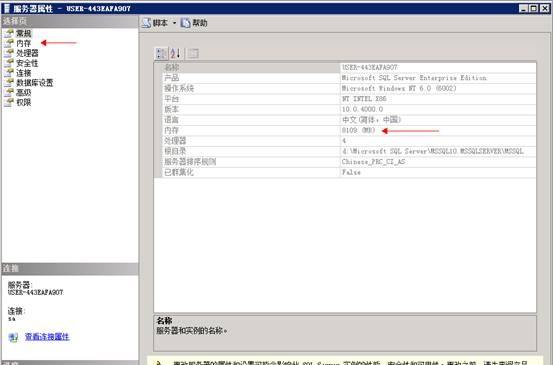Select the 根目录 value field
553x365 pixels.
click(x=438, y=151)
